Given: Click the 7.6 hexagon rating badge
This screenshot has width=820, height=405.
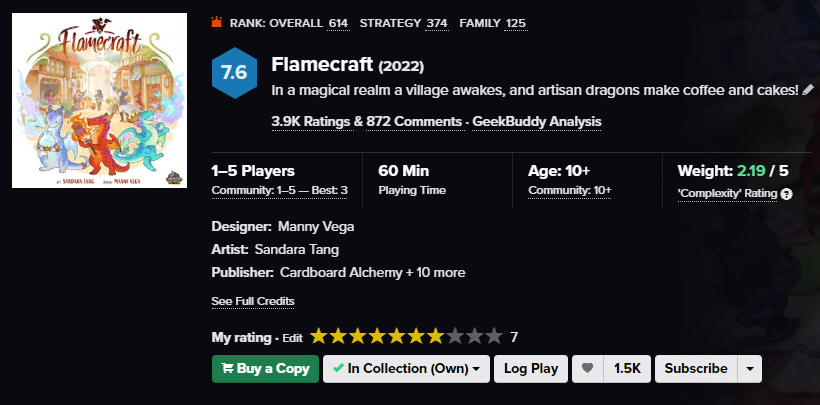Looking at the screenshot, I should 234,73.
